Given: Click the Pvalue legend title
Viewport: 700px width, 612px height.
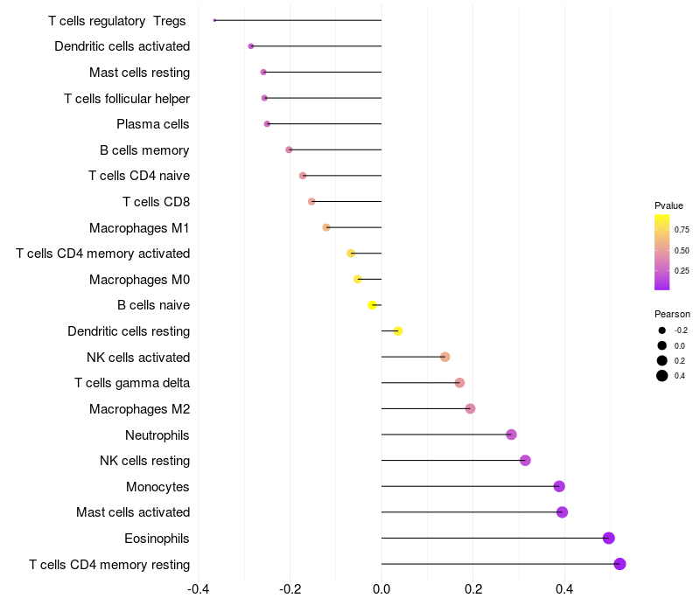Looking at the screenshot, I should click(x=668, y=205).
